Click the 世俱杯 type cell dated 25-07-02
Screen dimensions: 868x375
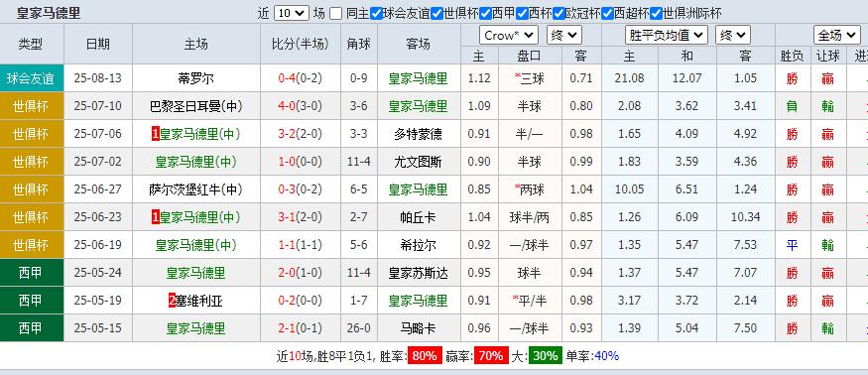32,162
